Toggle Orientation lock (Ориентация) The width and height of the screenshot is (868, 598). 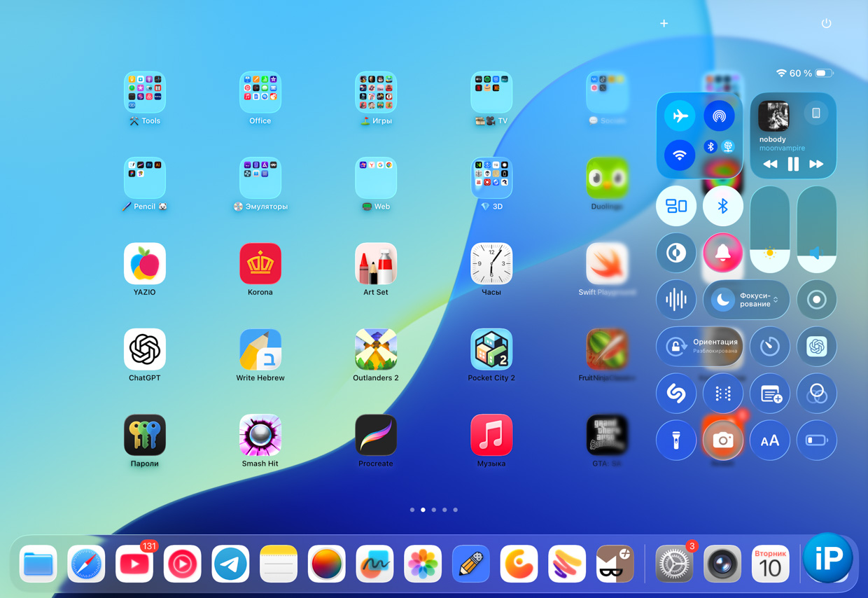[x=700, y=347]
